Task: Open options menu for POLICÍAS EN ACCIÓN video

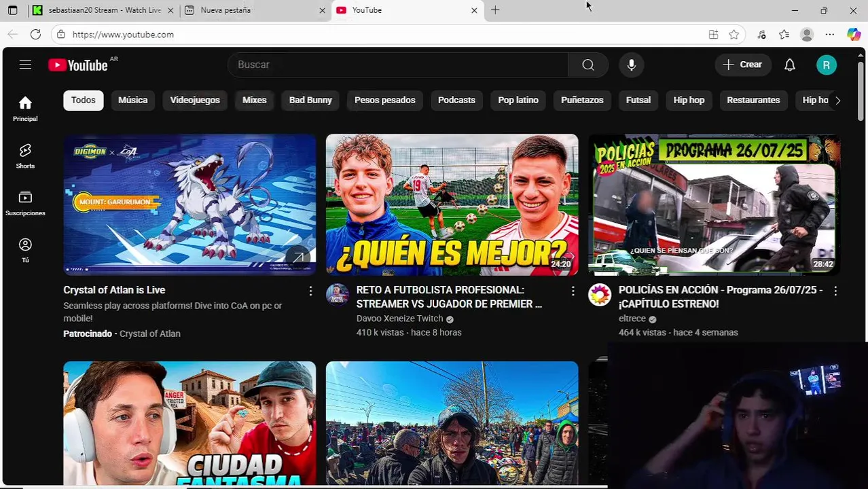Action: [x=835, y=291]
